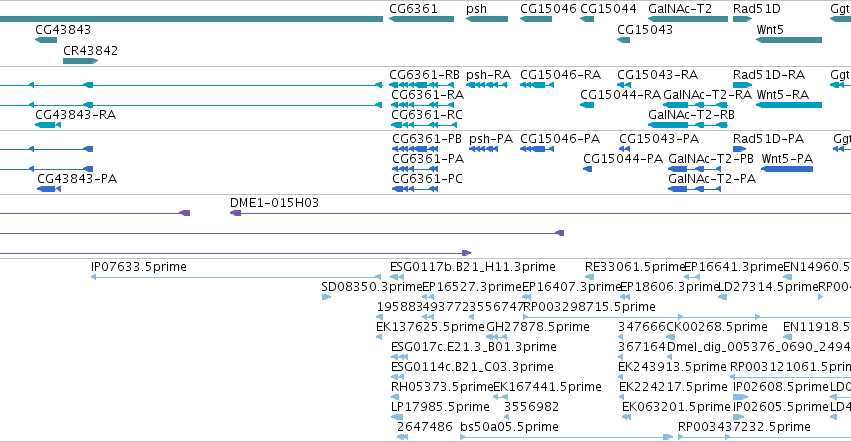
Task: Select the RH05373.5prime EST label
Action: [442, 387]
